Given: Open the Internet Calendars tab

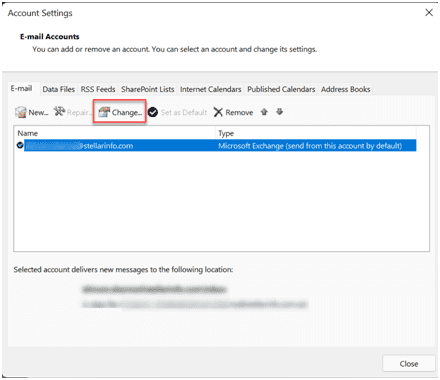Looking at the screenshot, I should [x=211, y=89].
